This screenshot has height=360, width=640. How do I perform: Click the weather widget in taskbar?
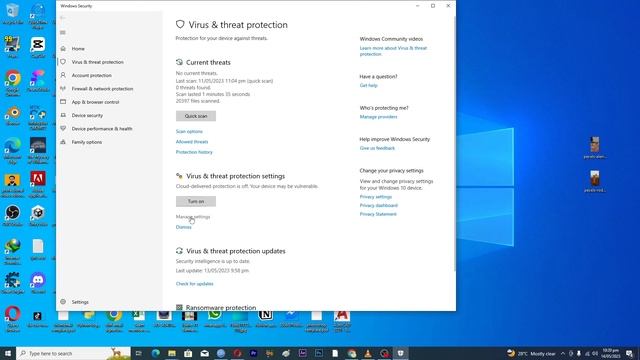coord(531,353)
